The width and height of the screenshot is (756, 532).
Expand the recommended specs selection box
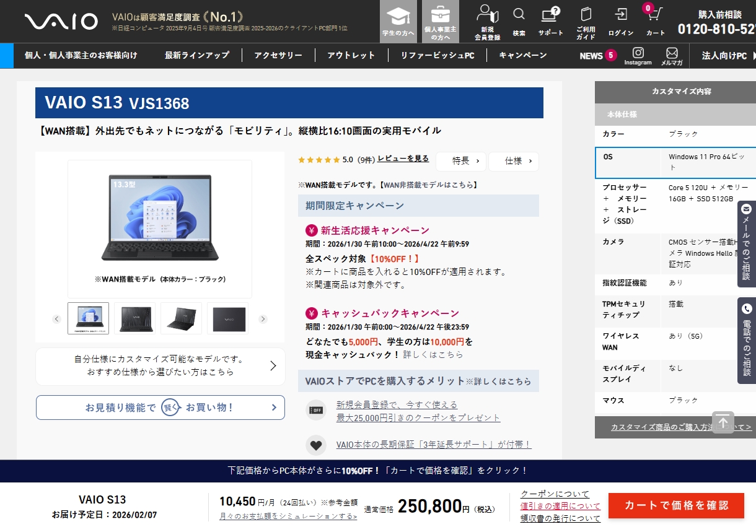pyautogui.click(x=160, y=366)
